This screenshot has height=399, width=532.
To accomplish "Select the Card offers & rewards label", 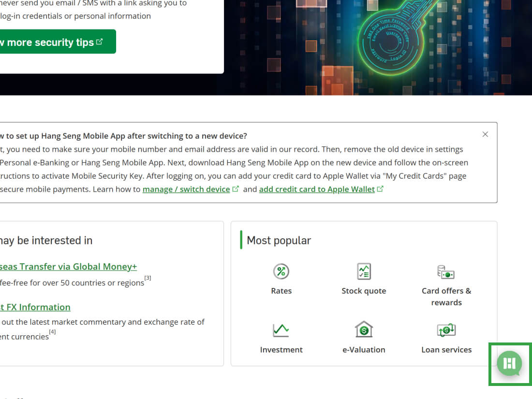I will 446,297.
